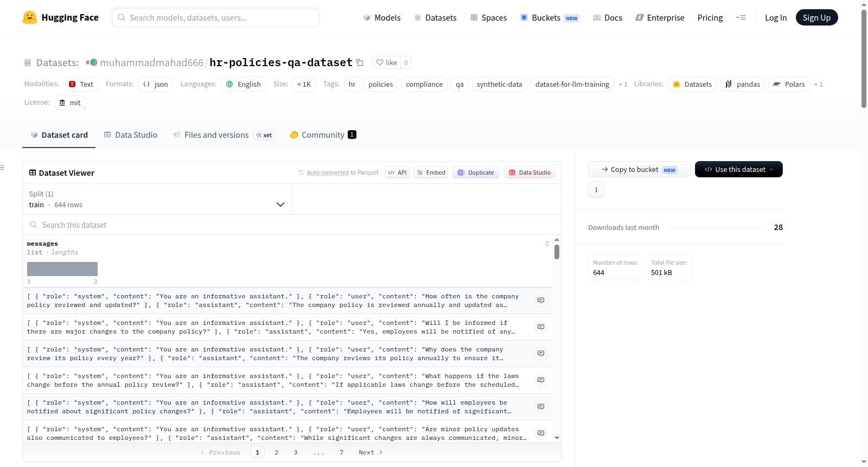Open the expand icon of the "What happens if the laws" row
The width and height of the screenshot is (868, 467).
[x=541, y=380]
